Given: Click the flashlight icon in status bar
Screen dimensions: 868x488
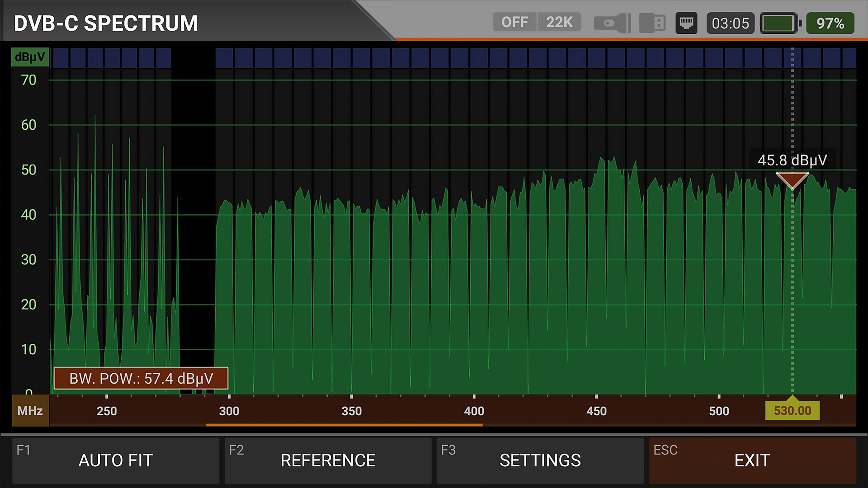Looking at the screenshot, I should point(612,23).
